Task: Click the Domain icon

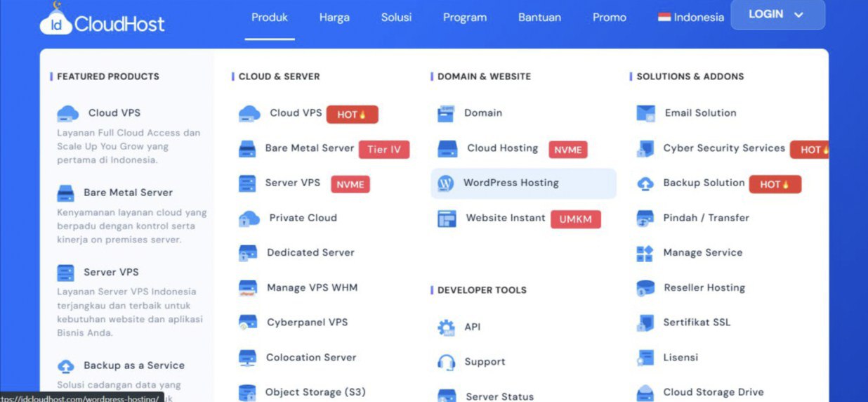Action: pyautogui.click(x=446, y=113)
